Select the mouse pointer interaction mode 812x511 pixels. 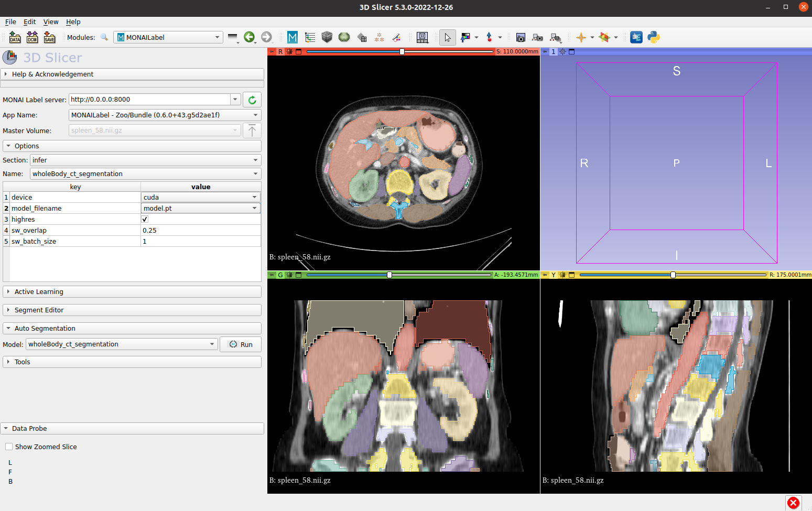[x=447, y=37]
